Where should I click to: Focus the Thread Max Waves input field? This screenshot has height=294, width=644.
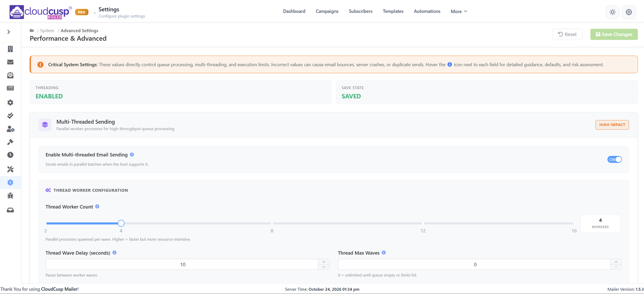(475, 265)
